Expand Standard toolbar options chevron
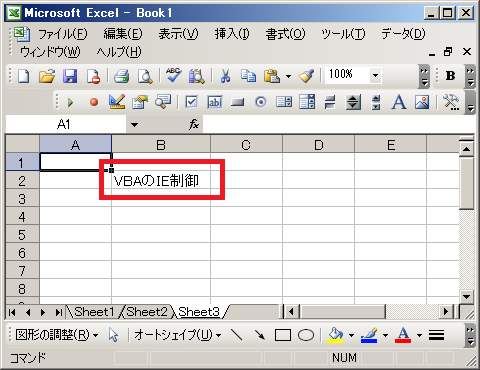The width and height of the screenshot is (480, 370). tap(424, 76)
